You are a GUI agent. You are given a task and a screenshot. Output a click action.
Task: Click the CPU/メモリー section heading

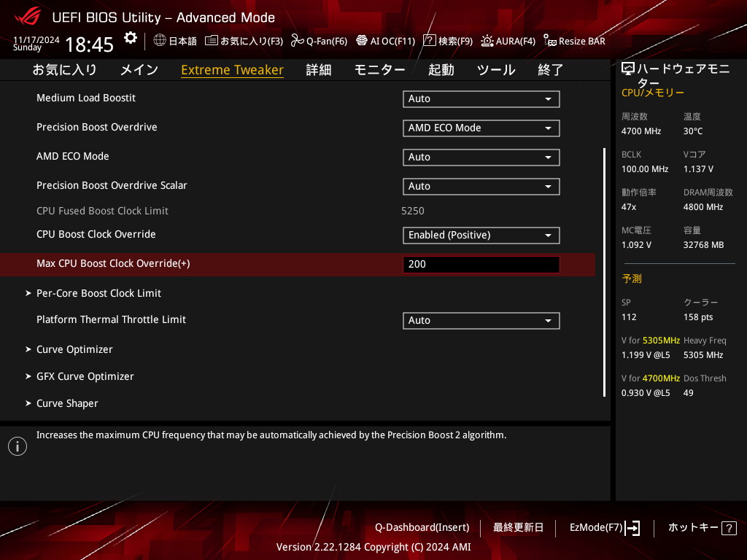tap(653, 93)
